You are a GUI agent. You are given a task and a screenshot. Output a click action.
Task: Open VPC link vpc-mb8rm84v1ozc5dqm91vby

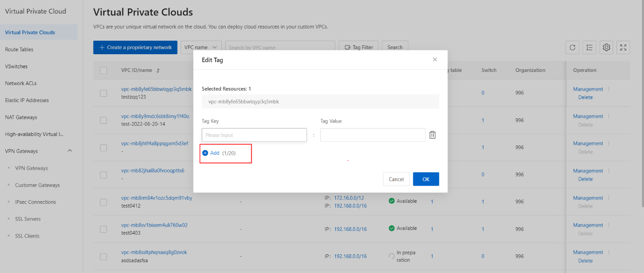pos(156,197)
